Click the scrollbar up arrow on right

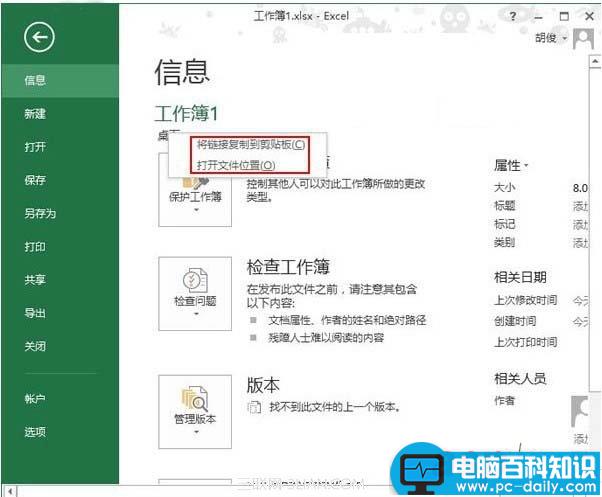595,61
